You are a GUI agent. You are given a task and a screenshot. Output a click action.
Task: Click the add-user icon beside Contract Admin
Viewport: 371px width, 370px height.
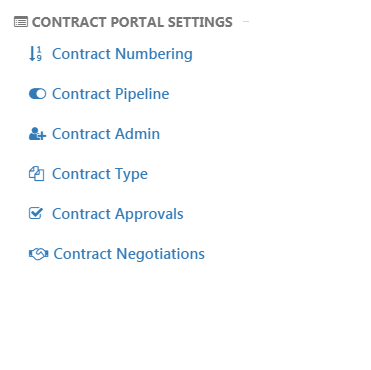click(37, 134)
